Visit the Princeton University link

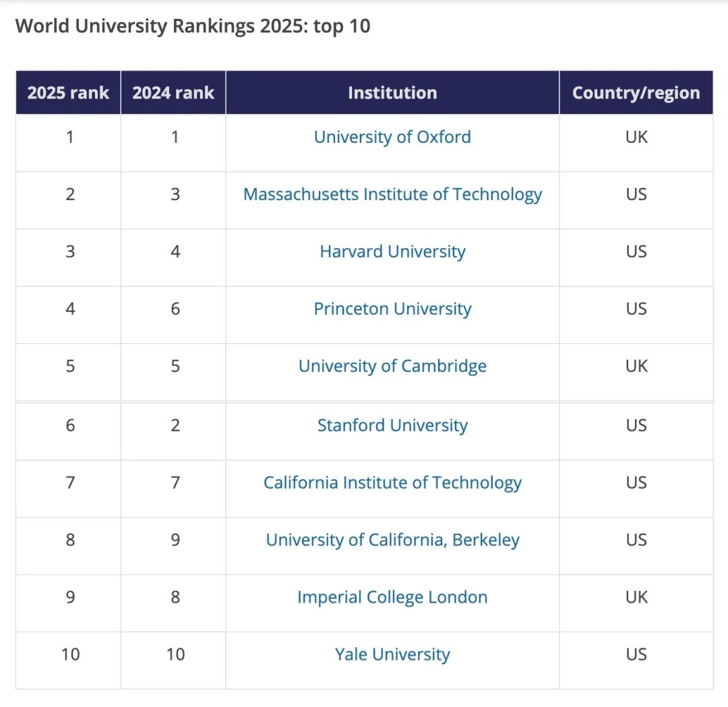(x=392, y=309)
